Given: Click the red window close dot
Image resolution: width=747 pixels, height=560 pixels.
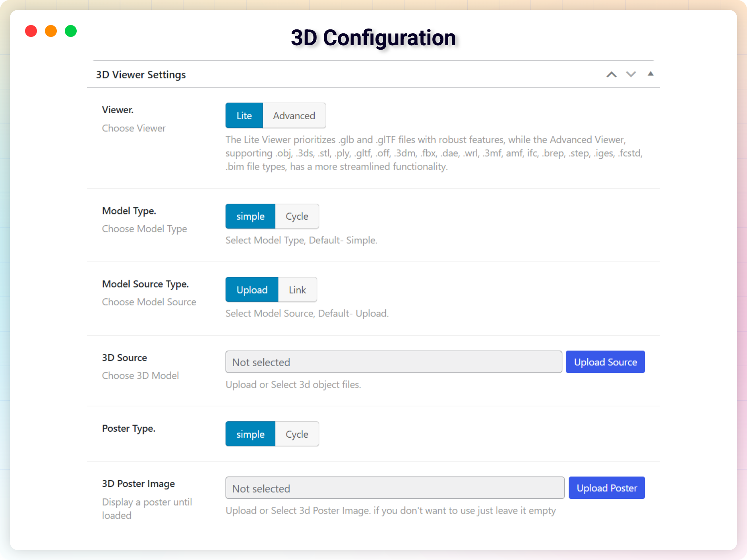Looking at the screenshot, I should click(x=31, y=31).
